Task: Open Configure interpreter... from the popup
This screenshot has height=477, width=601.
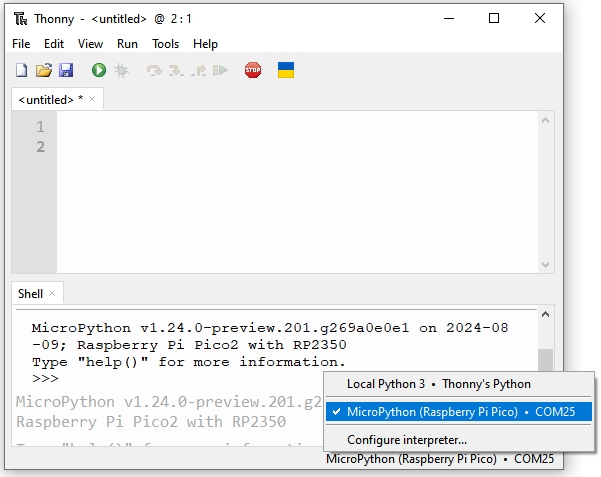Action: 459,440
